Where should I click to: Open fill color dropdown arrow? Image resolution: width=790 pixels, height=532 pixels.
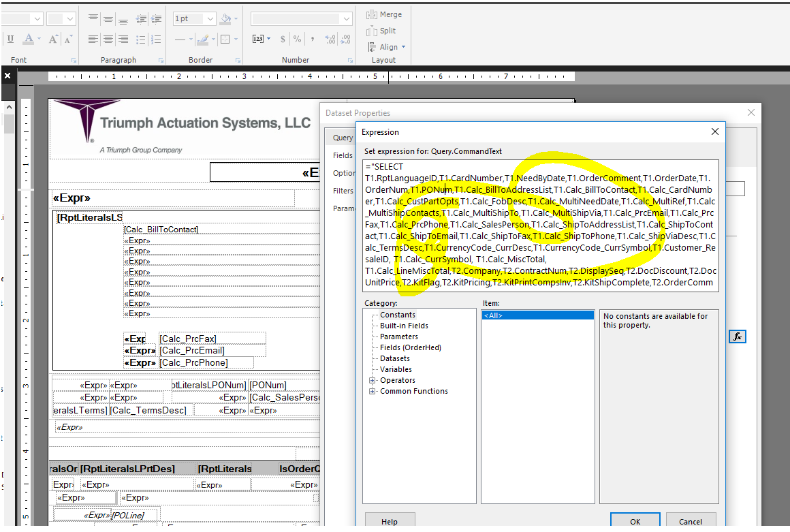(x=236, y=18)
